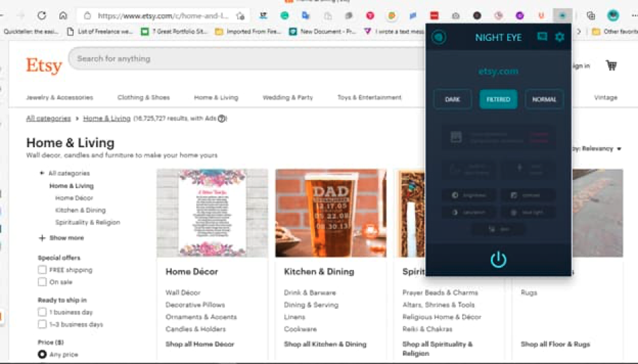Open Home & Living nav menu
638x364 pixels.
216,97
